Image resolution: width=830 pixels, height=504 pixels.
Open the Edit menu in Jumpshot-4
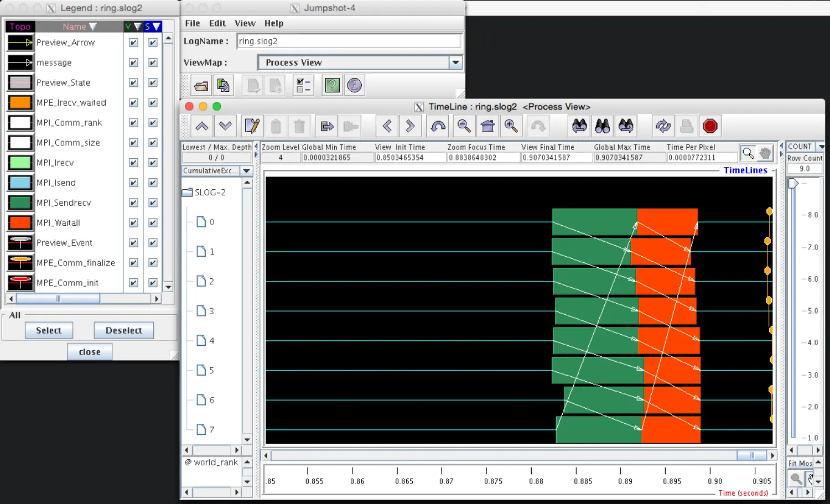point(217,23)
